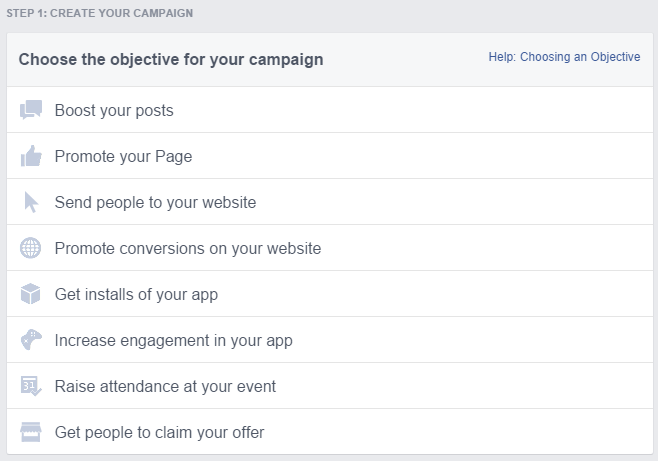658x461 pixels.
Task: Select Get installs of your app
Action: click(330, 294)
